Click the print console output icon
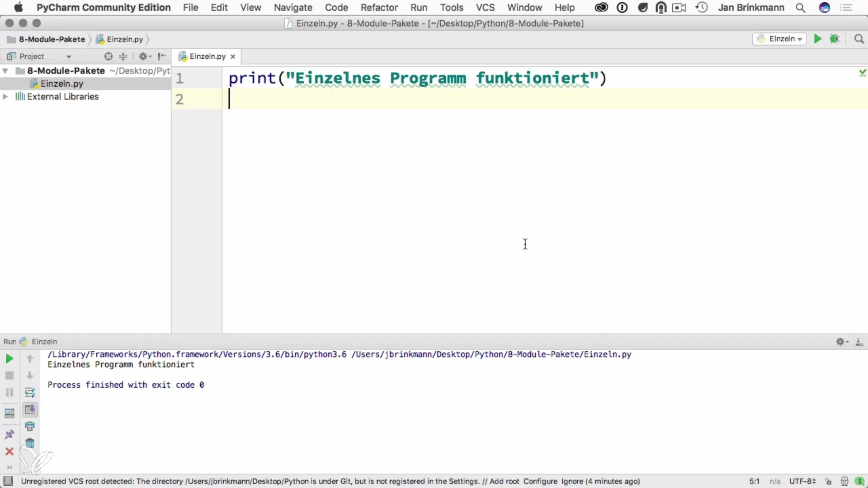This screenshot has width=868, height=488. [x=30, y=426]
